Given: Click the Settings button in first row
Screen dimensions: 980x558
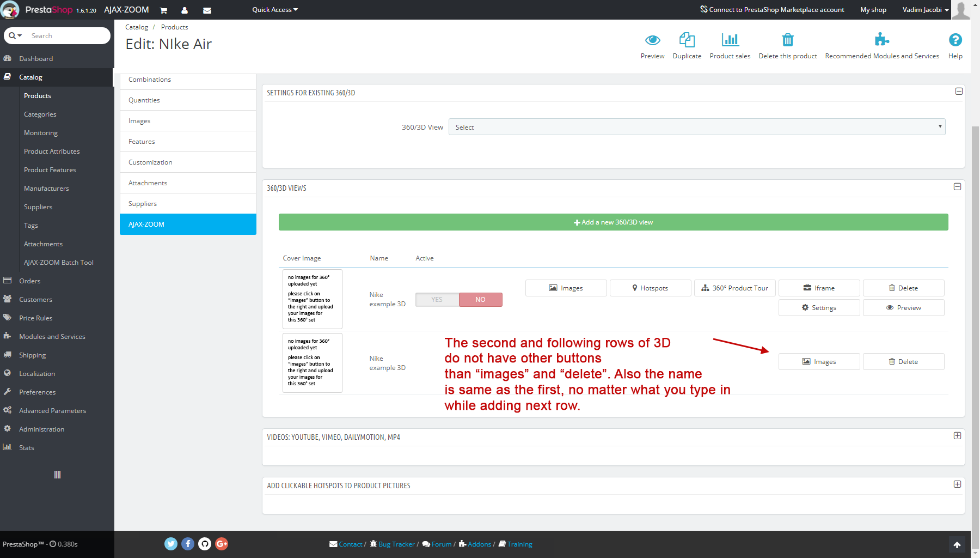Looking at the screenshot, I should pos(819,308).
